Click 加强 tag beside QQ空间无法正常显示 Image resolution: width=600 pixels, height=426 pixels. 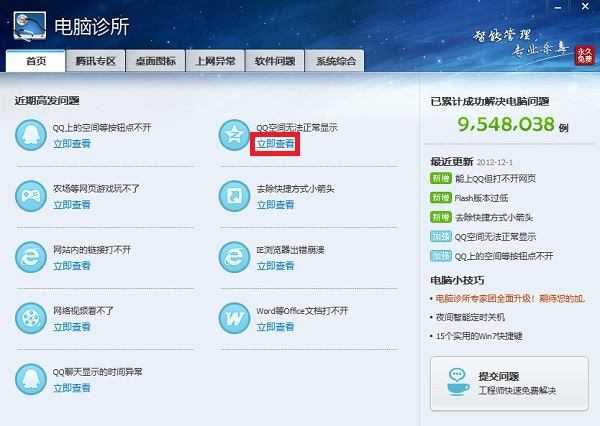440,237
